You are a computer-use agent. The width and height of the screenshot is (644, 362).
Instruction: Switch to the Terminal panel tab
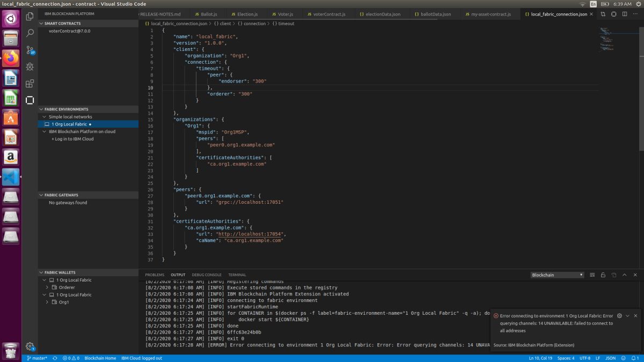(x=237, y=275)
